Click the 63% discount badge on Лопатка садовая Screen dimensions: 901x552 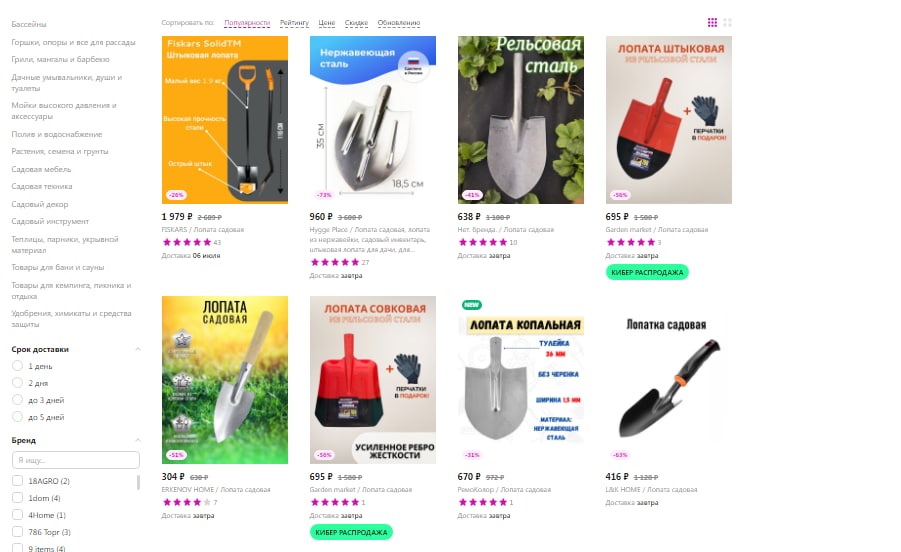620,455
